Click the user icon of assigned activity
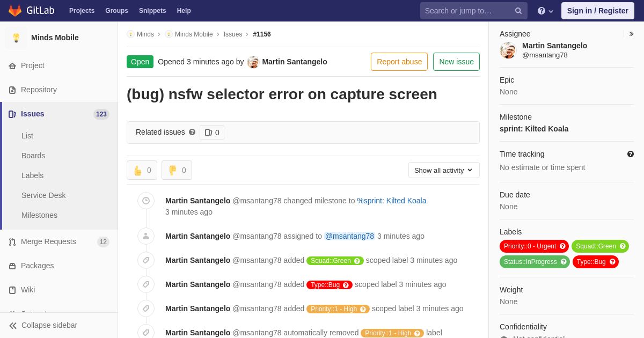 (x=146, y=236)
